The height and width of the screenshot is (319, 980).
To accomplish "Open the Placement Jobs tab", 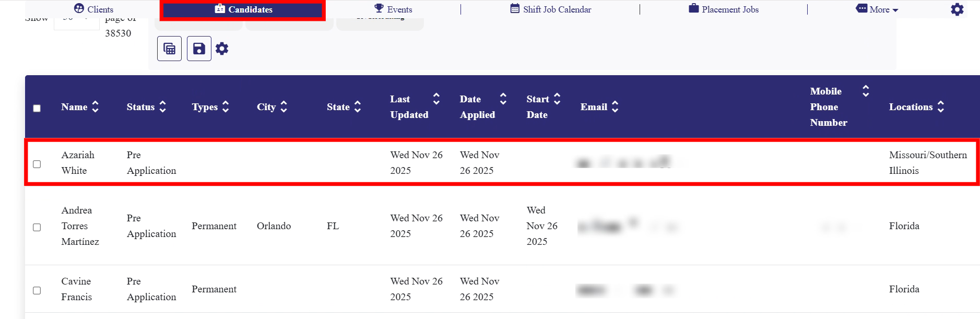I will [x=724, y=9].
